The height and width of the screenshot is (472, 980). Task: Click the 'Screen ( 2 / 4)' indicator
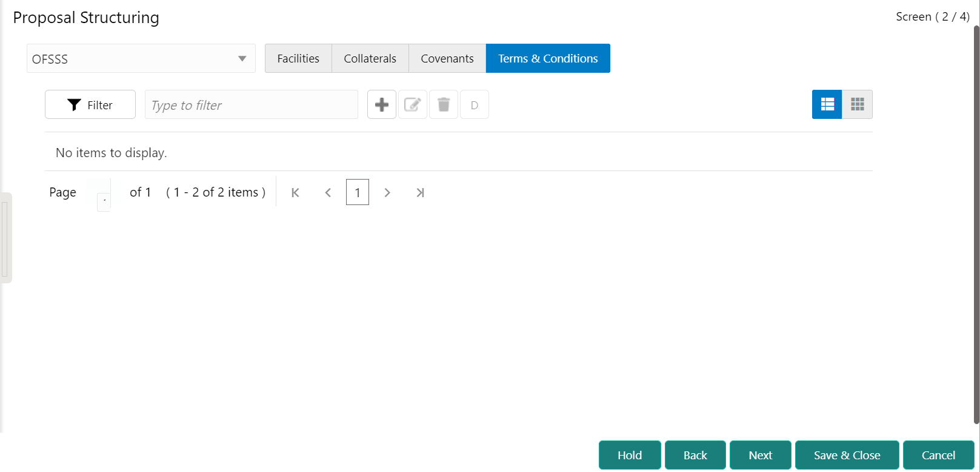tap(933, 17)
